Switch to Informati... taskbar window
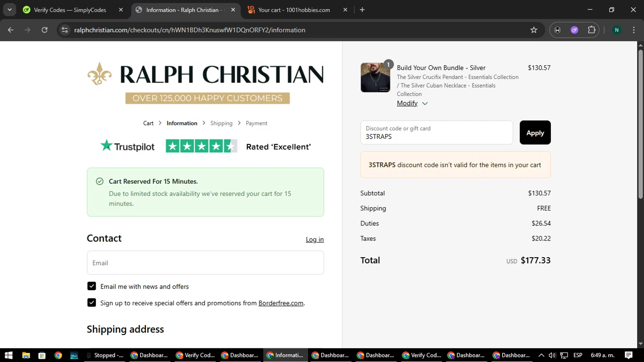Viewport: 644px width, 362px height. point(286,355)
